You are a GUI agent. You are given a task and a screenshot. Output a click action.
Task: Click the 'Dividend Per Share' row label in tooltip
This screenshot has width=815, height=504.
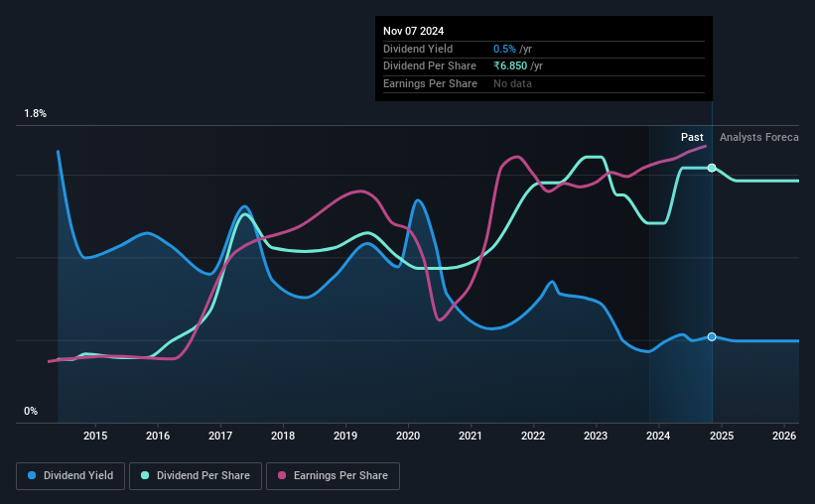click(x=430, y=66)
